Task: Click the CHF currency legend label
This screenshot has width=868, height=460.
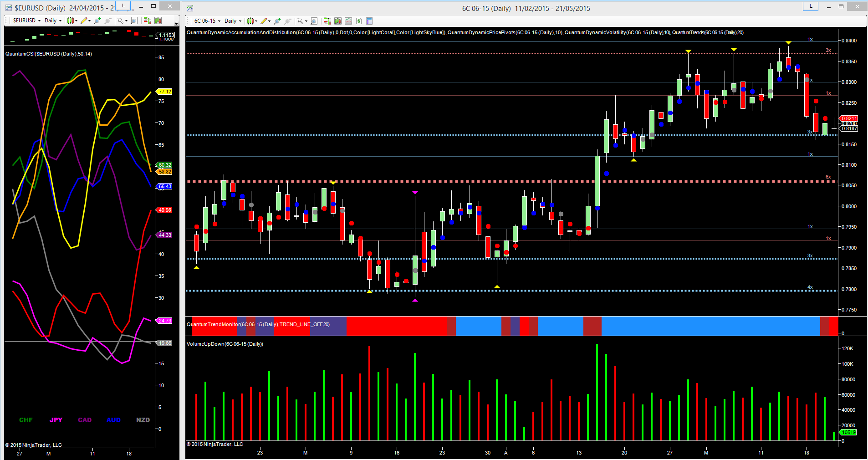Action: (x=26, y=420)
